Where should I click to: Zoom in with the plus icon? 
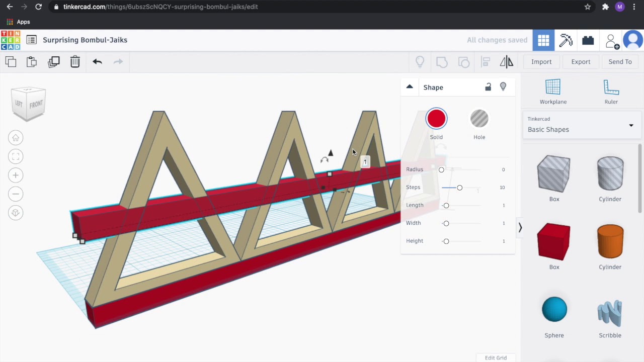pyautogui.click(x=16, y=175)
